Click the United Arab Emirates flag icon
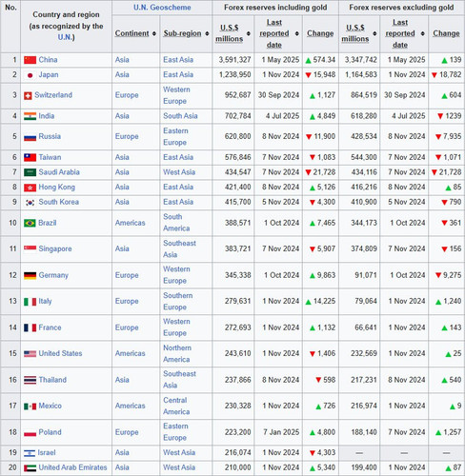The image size is (465, 476). (x=30, y=468)
